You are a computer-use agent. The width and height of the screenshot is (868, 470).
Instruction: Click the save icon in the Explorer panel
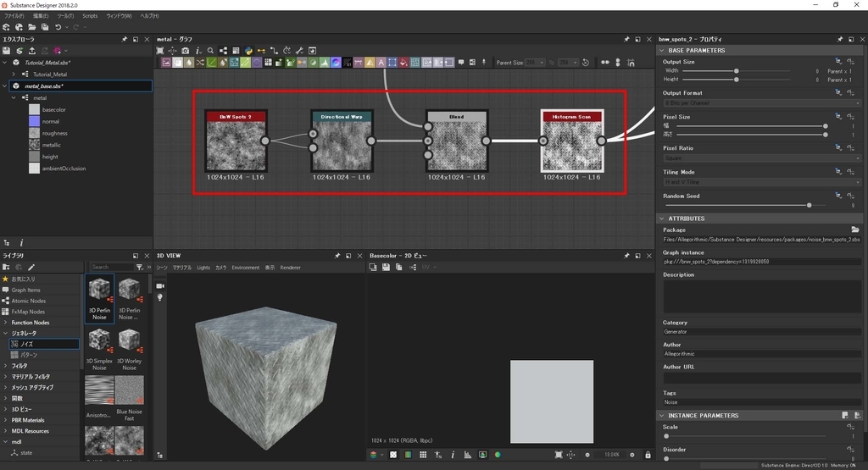coord(7,51)
